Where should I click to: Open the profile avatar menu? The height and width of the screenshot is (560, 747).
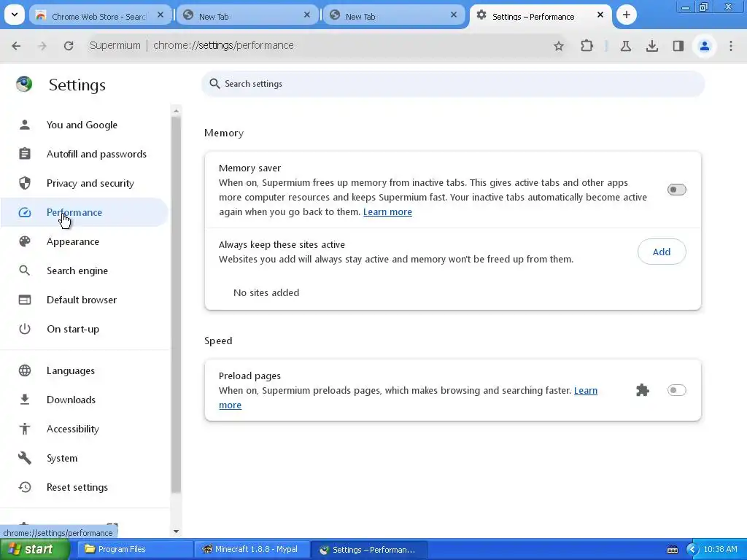pyautogui.click(x=705, y=46)
